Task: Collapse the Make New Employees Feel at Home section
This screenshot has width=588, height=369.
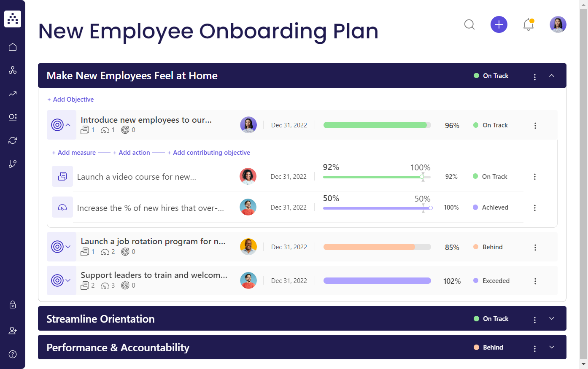Action: coord(552,76)
